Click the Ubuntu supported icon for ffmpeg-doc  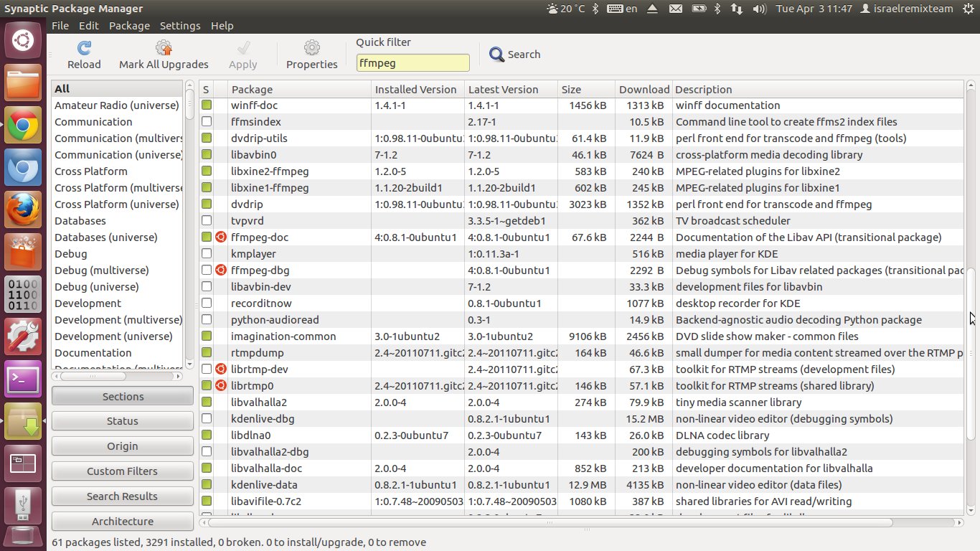click(x=221, y=237)
